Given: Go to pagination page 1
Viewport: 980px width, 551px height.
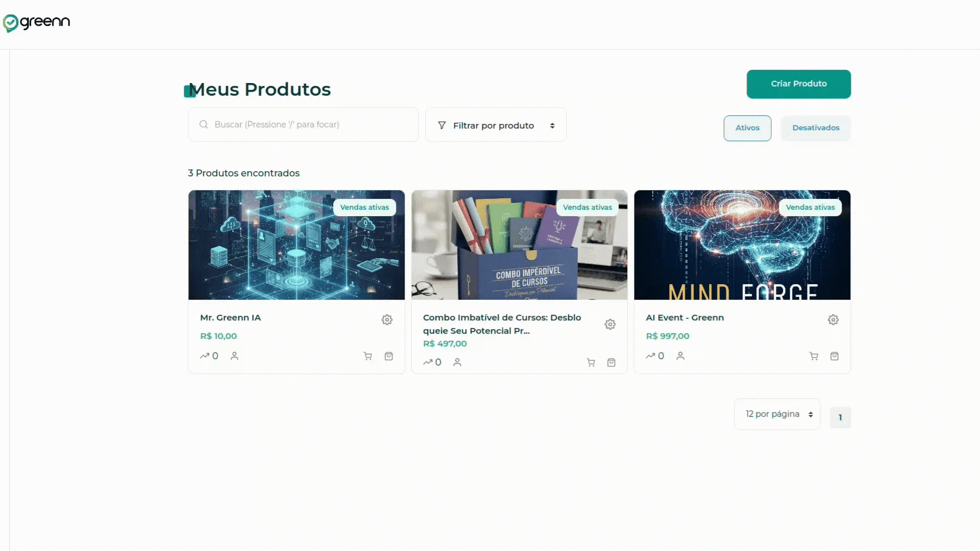Looking at the screenshot, I should 840,417.
